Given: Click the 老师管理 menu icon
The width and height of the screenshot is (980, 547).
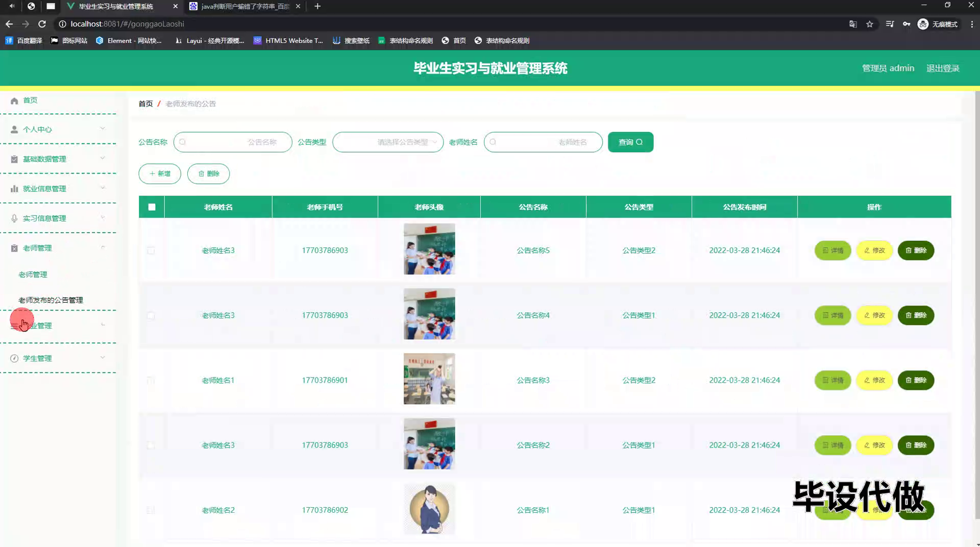Looking at the screenshot, I should [14, 248].
